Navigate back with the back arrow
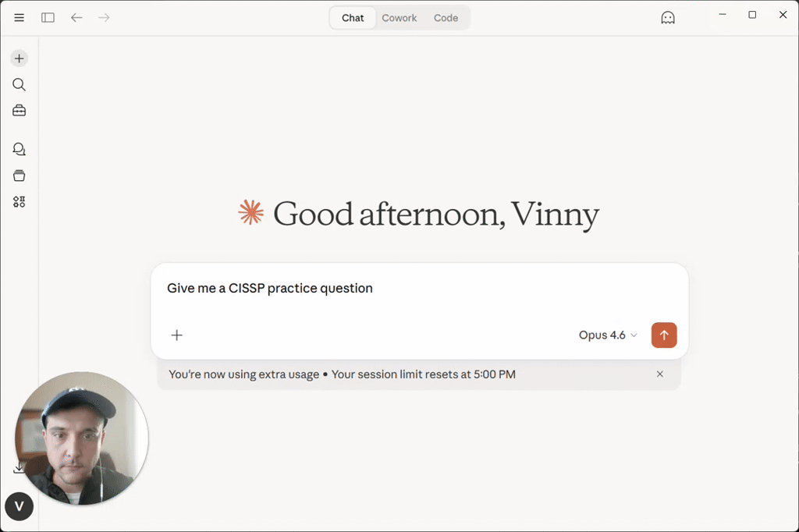This screenshot has width=799, height=532. [76, 16]
